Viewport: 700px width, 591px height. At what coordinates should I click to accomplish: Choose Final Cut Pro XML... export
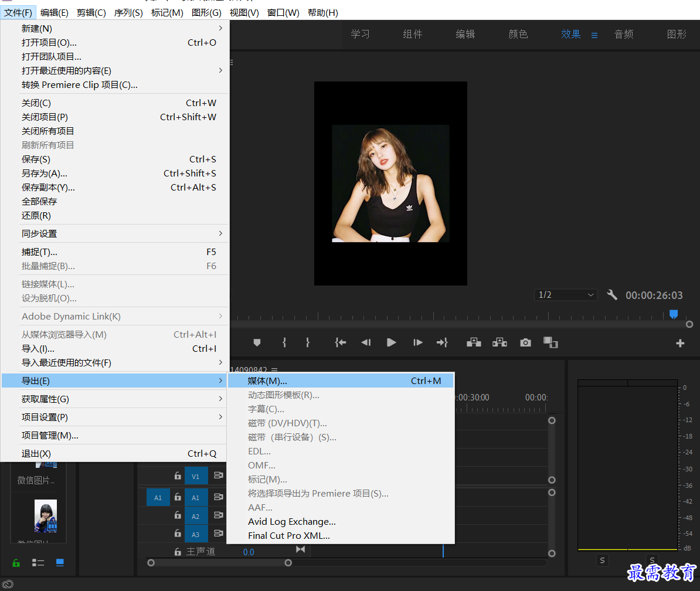click(x=341, y=536)
